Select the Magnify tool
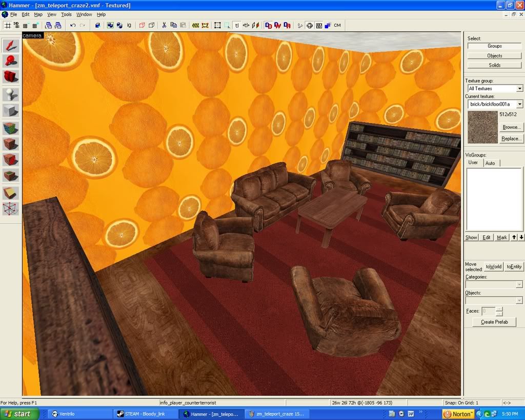The width and height of the screenshot is (525, 420). [x=11, y=61]
